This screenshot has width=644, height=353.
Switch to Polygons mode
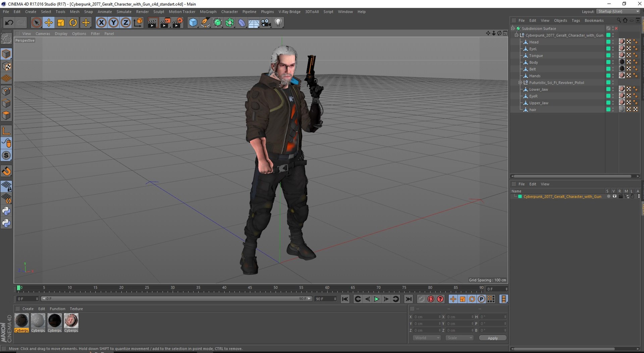(x=6, y=116)
